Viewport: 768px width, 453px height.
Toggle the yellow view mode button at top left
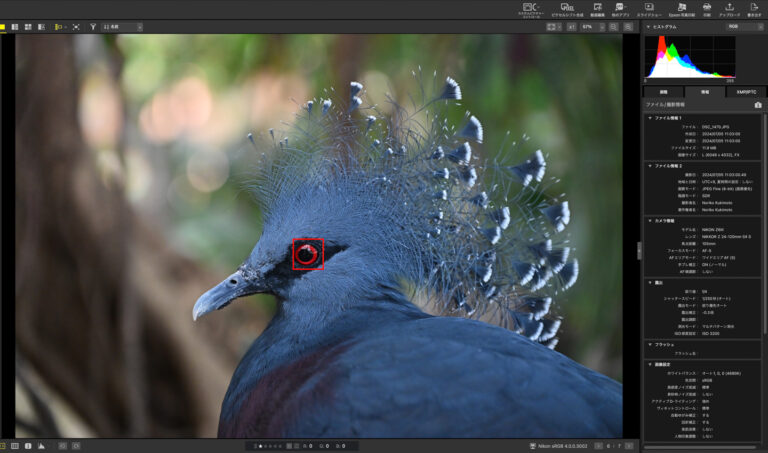3,27
